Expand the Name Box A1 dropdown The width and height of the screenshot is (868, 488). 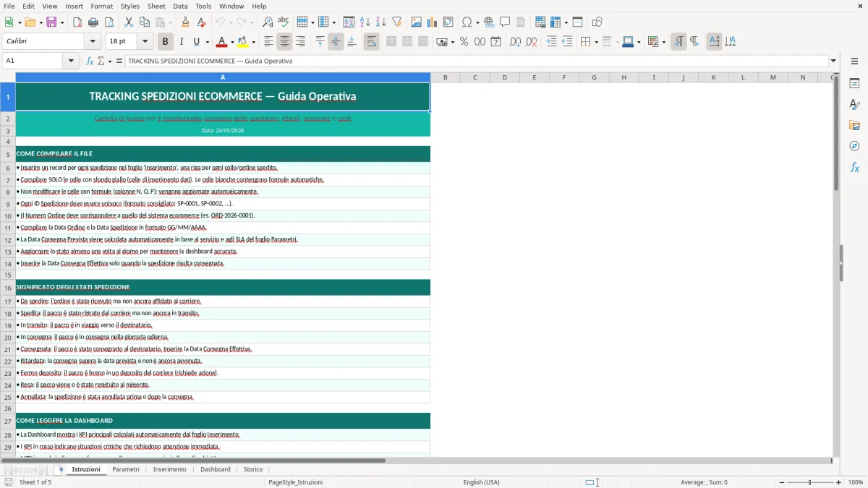72,61
